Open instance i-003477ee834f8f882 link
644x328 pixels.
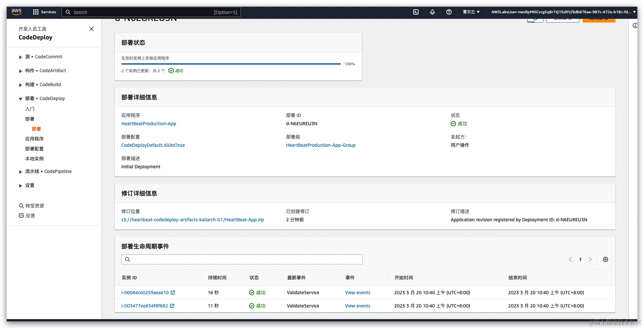[x=145, y=306]
